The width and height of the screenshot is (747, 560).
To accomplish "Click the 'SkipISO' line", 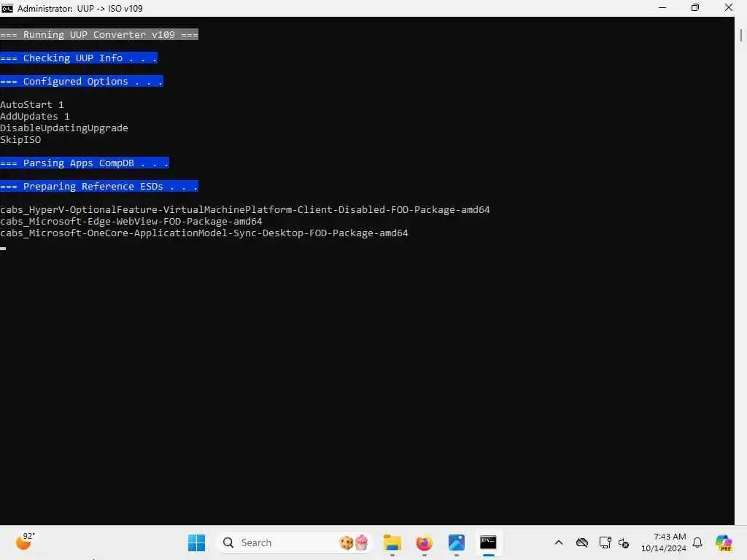I will tap(20, 139).
